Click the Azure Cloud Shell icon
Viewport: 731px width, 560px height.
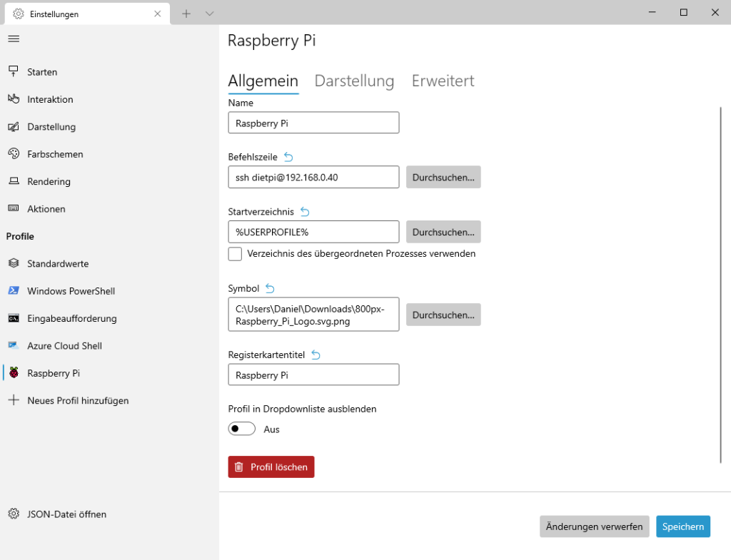pyautogui.click(x=14, y=345)
